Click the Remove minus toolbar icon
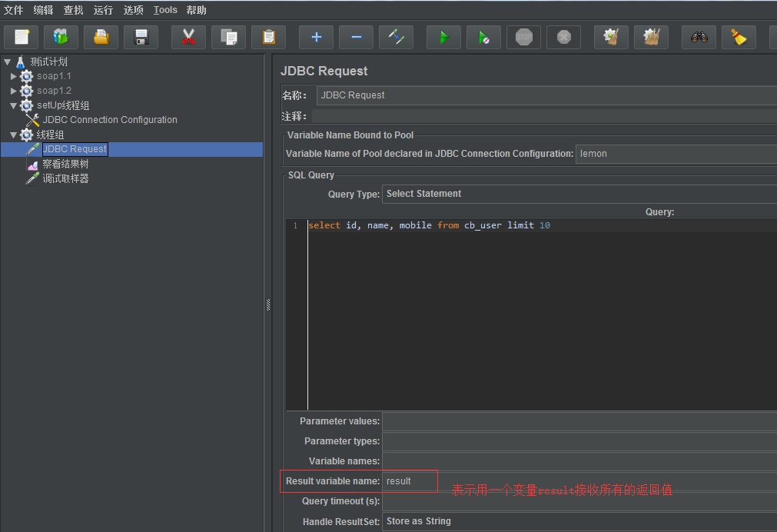 coord(356,37)
